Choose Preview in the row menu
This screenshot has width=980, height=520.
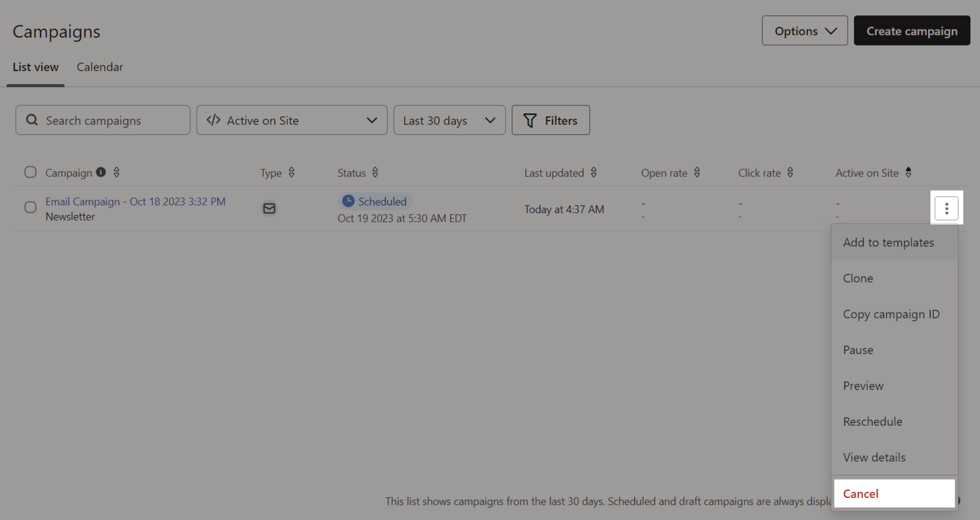pos(894,386)
